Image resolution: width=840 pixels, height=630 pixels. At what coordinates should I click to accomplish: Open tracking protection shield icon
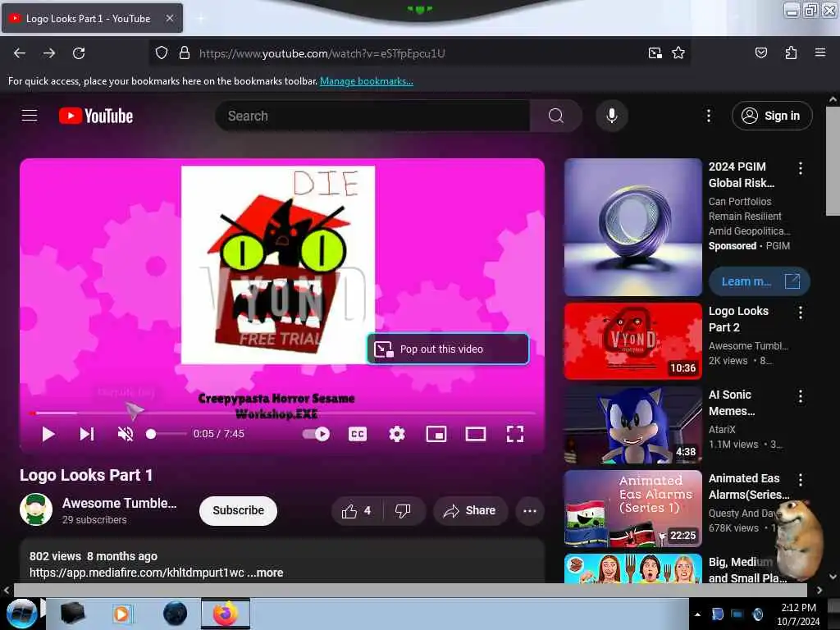(162, 53)
